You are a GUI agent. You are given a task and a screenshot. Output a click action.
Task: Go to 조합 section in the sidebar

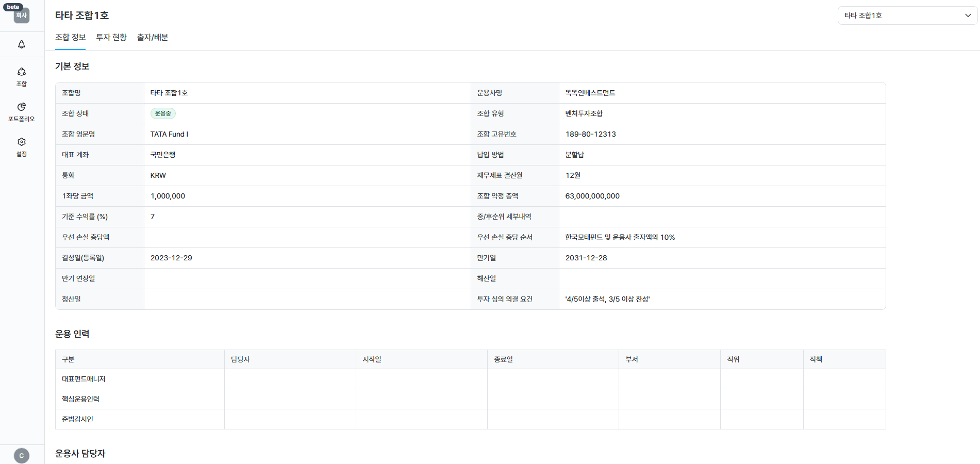[x=22, y=76]
